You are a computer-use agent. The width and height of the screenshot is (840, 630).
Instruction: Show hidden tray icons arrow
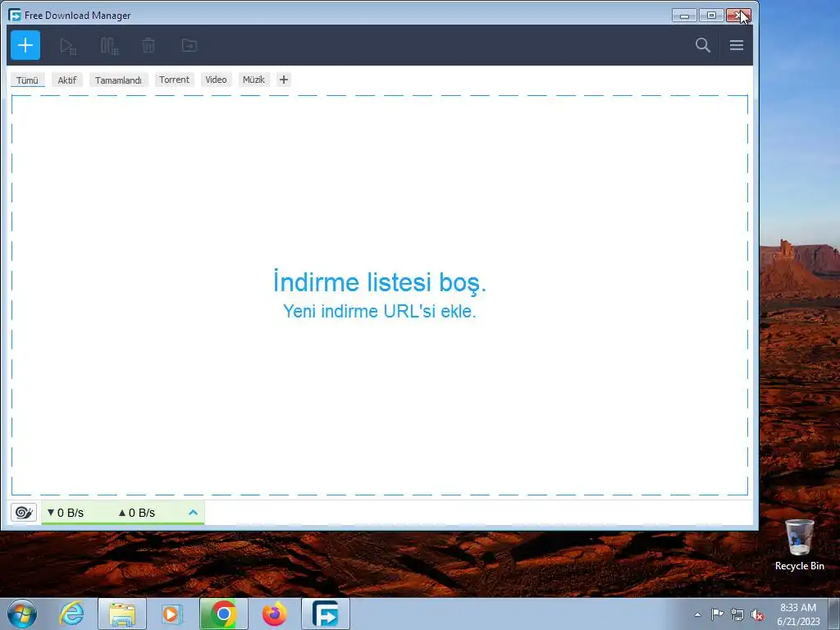point(697,614)
